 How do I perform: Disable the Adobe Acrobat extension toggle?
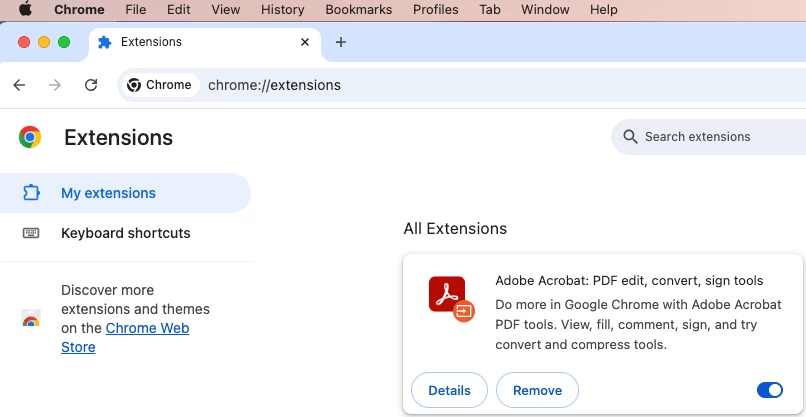coord(770,390)
